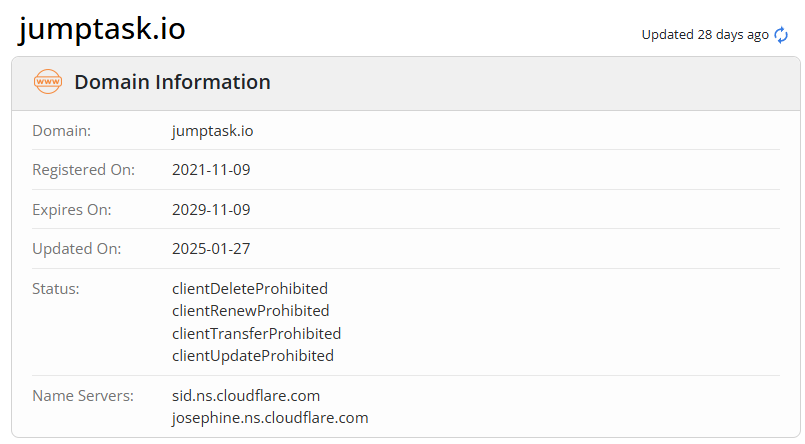Screen dimensions: 805x444
Task: Click the Status label
Action: [x=56, y=289]
